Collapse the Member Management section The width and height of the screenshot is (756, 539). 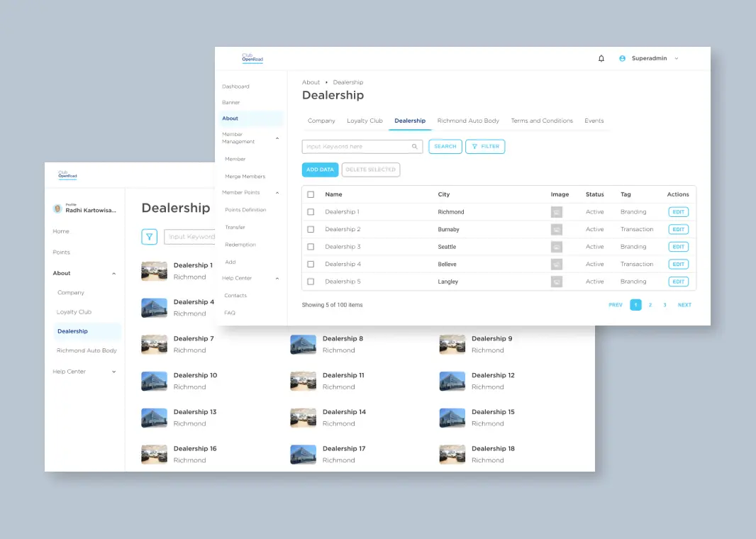pyautogui.click(x=277, y=138)
